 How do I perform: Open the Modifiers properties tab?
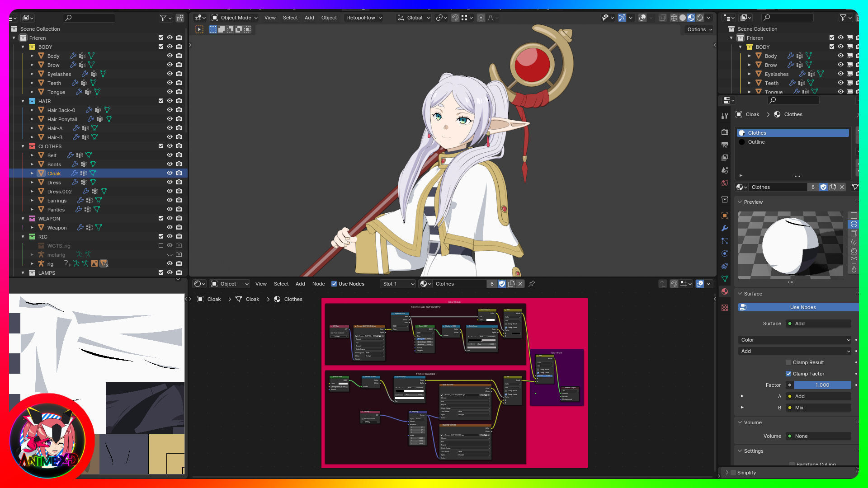click(x=725, y=228)
